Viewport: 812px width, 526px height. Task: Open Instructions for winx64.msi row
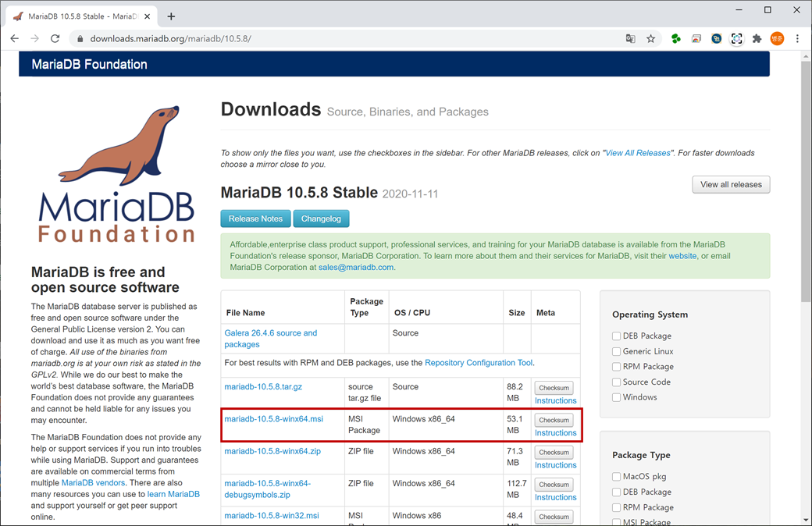pos(555,433)
